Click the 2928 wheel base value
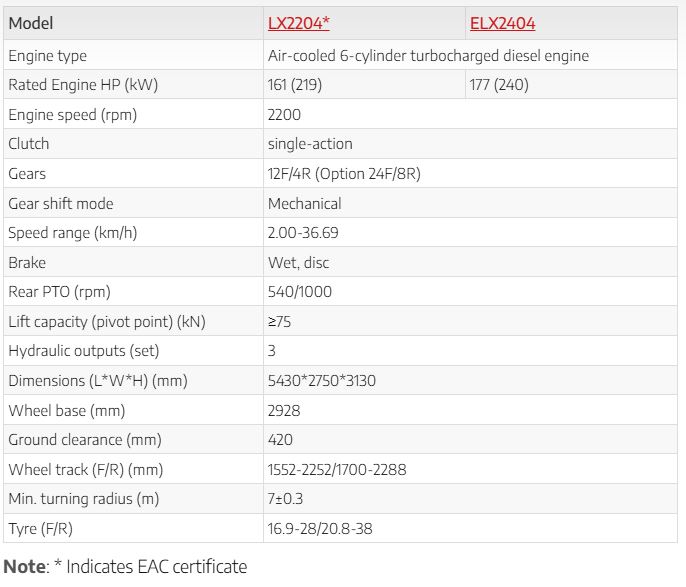 [284, 410]
